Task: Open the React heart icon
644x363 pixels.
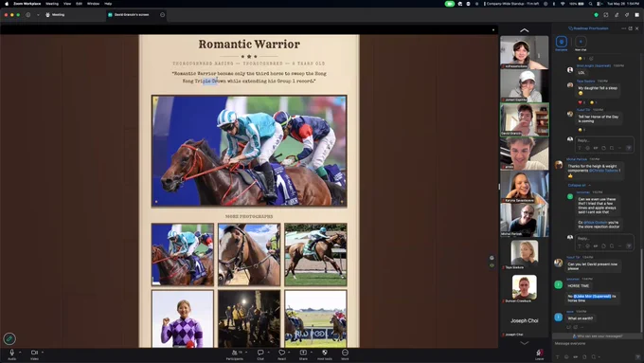Action: (282, 353)
